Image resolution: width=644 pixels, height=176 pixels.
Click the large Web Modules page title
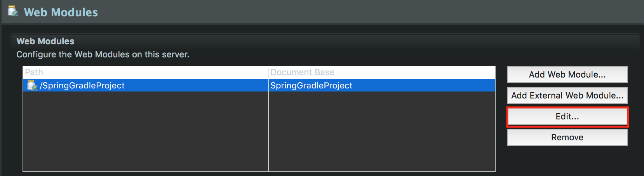click(61, 12)
